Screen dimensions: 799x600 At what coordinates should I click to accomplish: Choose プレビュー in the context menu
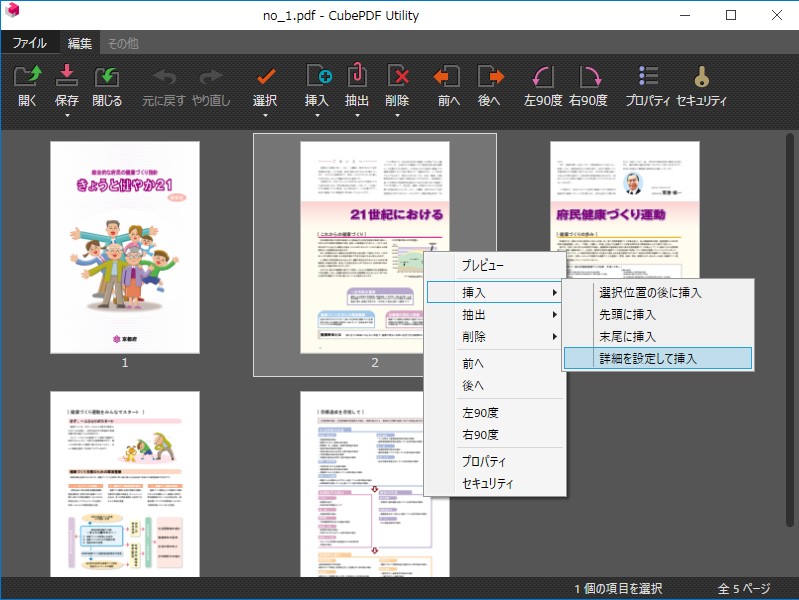(494, 265)
